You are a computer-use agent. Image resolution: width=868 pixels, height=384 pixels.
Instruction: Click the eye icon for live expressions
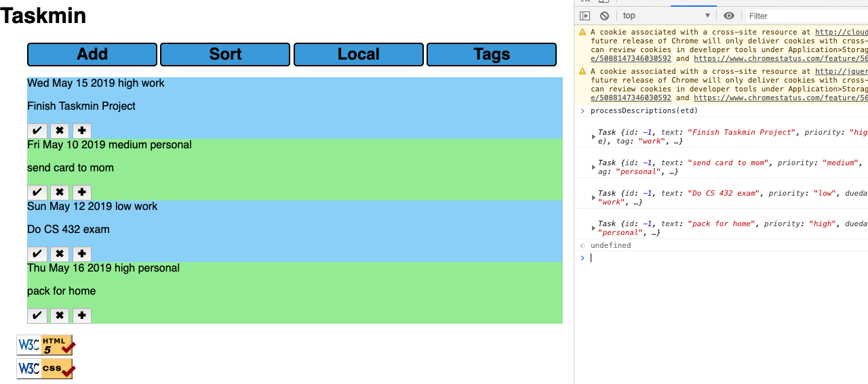pos(729,16)
